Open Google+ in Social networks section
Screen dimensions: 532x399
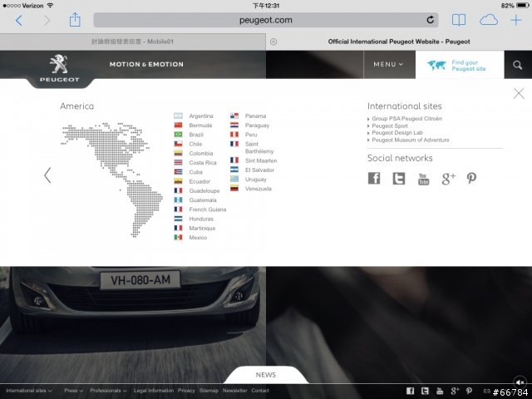point(448,179)
